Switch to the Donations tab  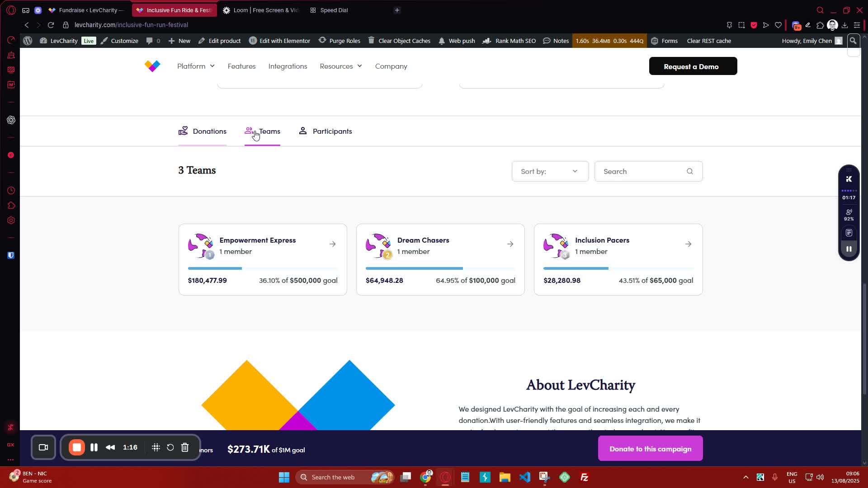pos(203,131)
